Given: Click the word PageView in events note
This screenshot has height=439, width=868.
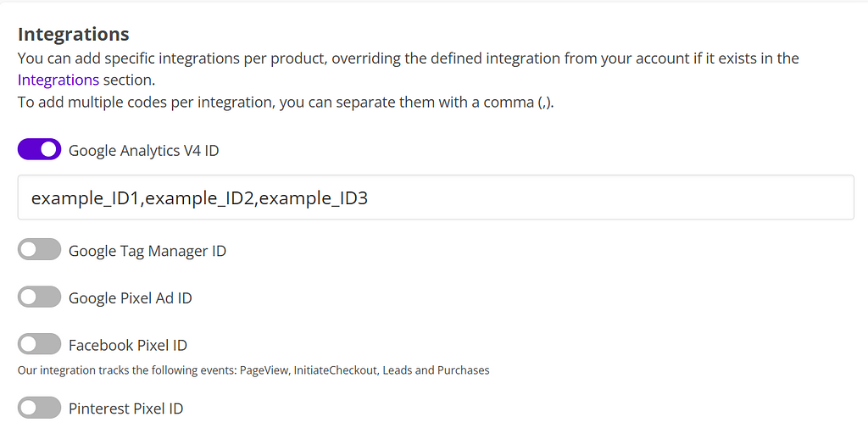Looking at the screenshot, I should click(x=262, y=370).
